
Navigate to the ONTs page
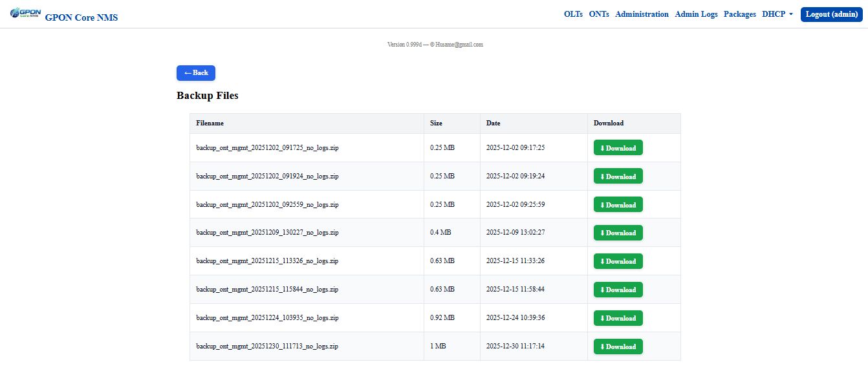pyautogui.click(x=598, y=14)
